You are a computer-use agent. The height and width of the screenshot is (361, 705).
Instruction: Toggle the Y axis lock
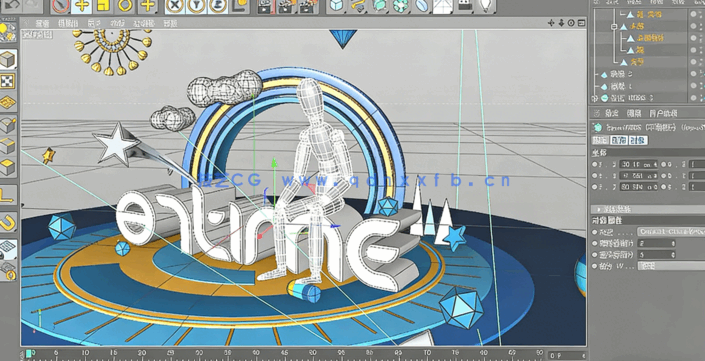coord(196,5)
